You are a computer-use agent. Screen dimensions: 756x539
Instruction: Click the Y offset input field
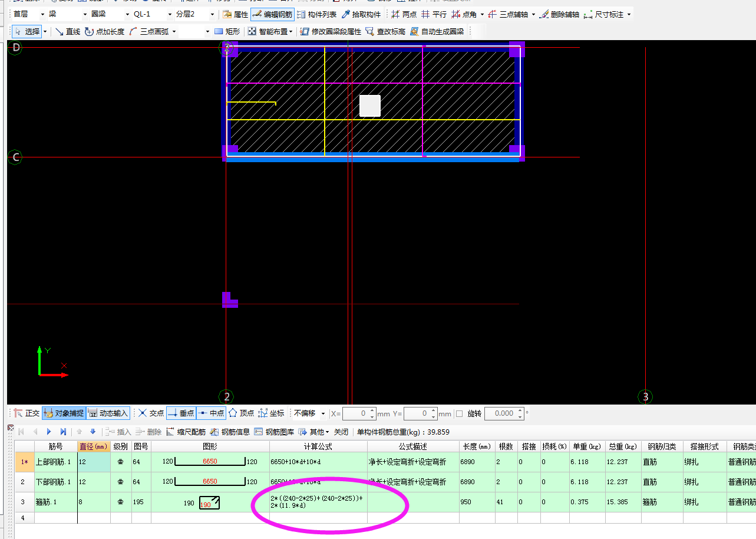[417, 413]
